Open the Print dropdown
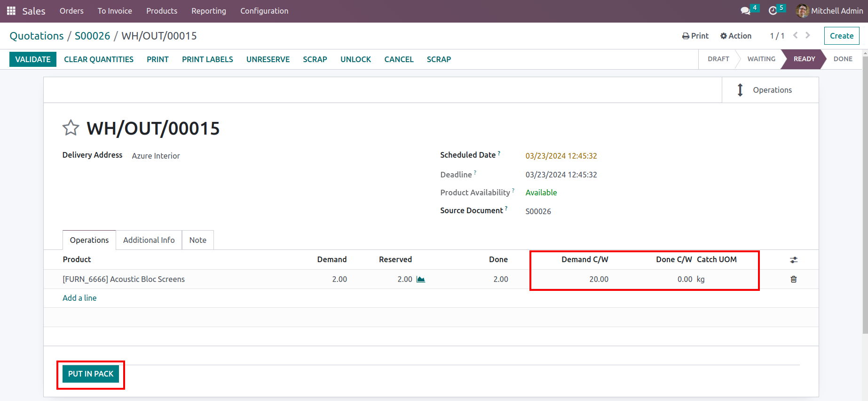The width and height of the screenshot is (868, 401). (695, 36)
